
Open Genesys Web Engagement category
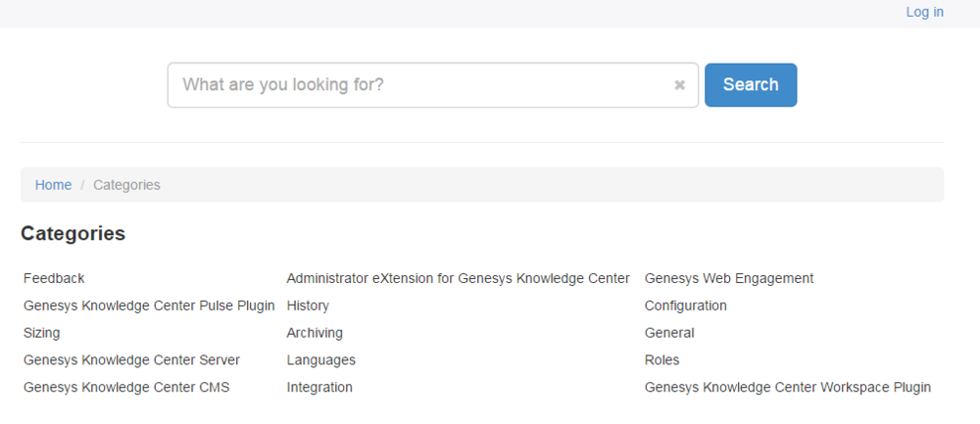729,278
